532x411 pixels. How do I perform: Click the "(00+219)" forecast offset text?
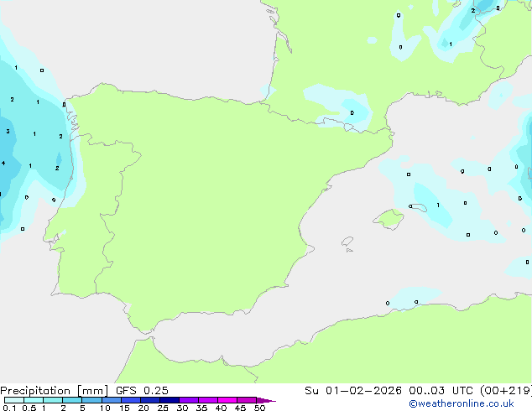pos(506,391)
